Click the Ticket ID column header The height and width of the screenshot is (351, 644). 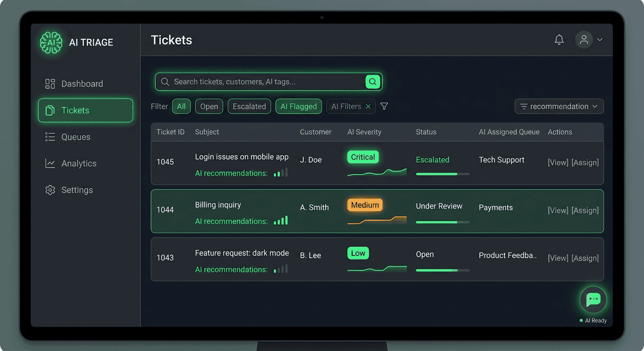tap(171, 132)
